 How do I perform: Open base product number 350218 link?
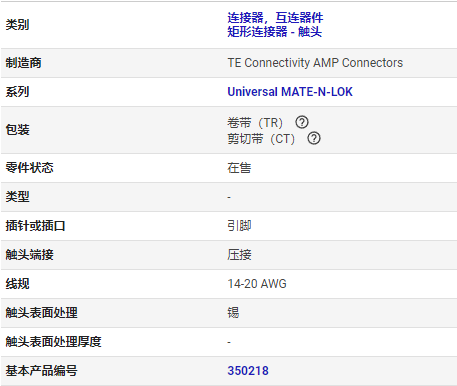[x=248, y=371]
